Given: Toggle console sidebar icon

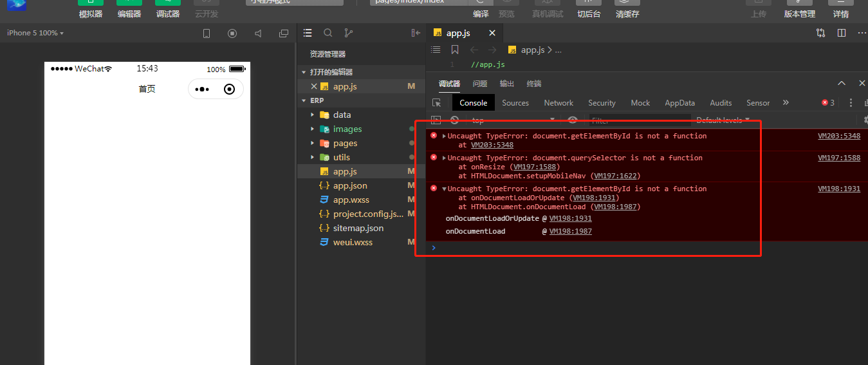Looking at the screenshot, I should pos(436,120).
